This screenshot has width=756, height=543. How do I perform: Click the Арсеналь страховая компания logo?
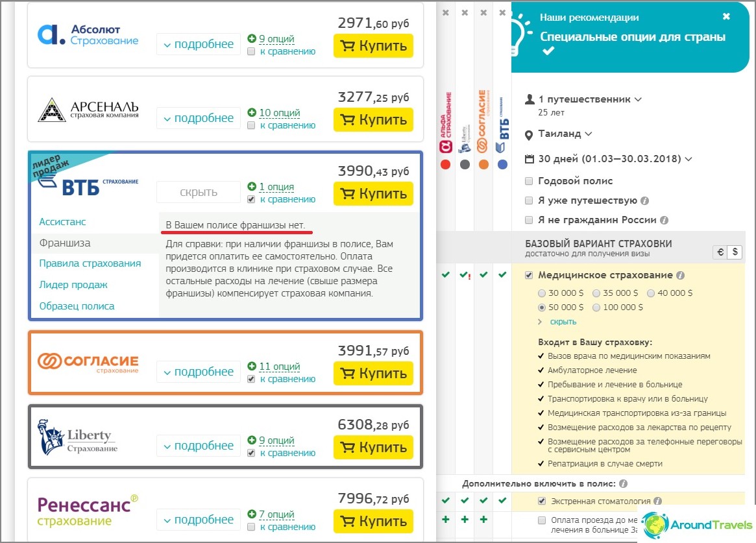click(88, 110)
